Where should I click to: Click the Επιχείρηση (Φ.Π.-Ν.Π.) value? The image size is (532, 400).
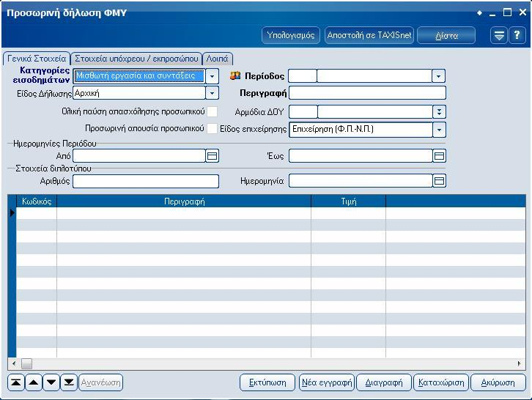(361, 130)
